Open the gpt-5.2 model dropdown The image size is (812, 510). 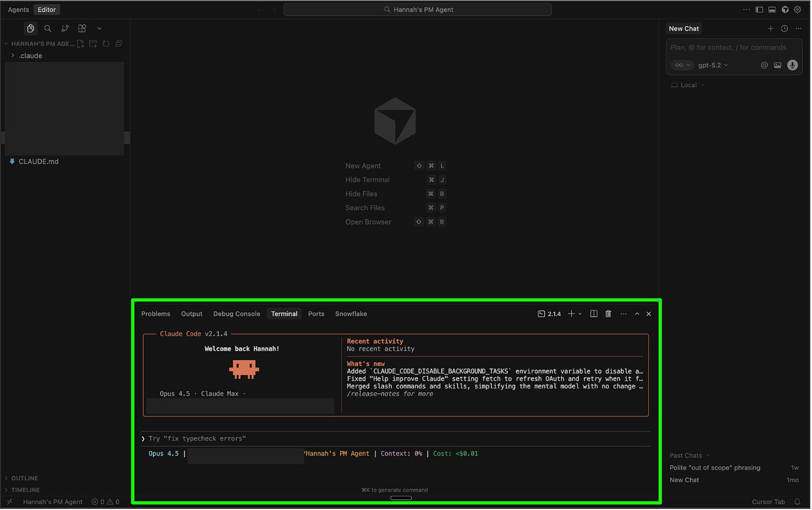[x=713, y=65]
